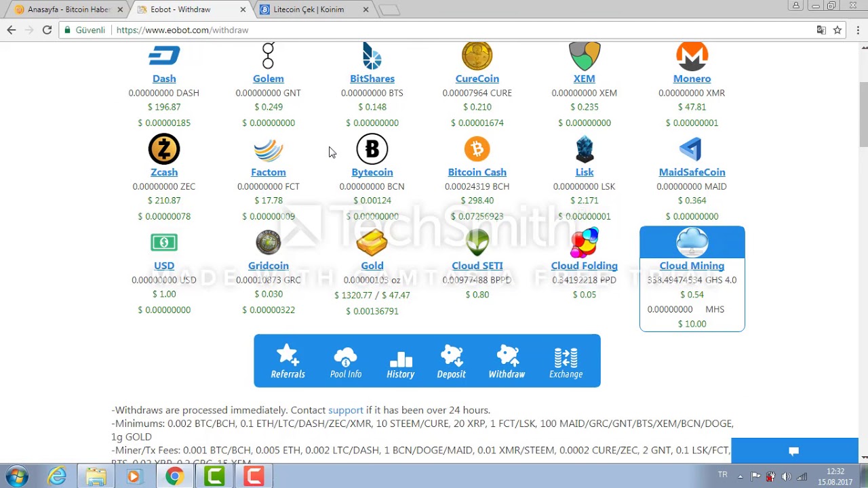Open the support link
Viewport: 868px width, 488px height.
pyautogui.click(x=346, y=410)
